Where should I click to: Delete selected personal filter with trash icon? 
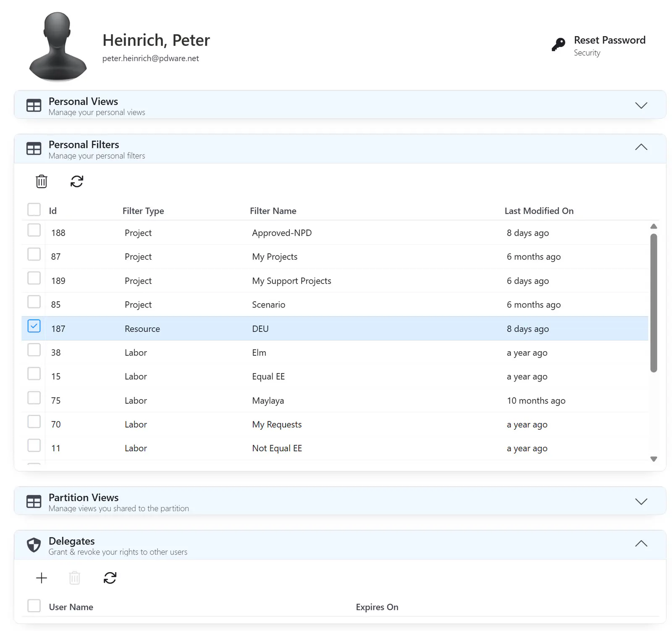(x=42, y=181)
